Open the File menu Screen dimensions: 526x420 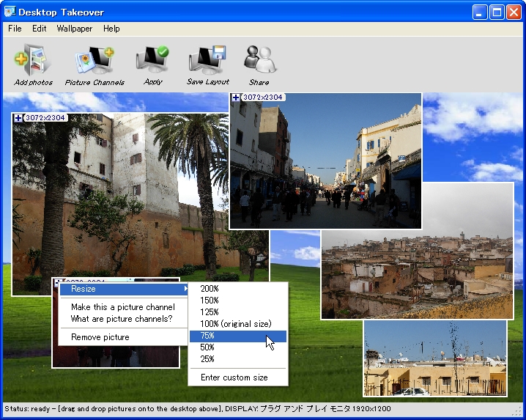pyautogui.click(x=15, y=29)
